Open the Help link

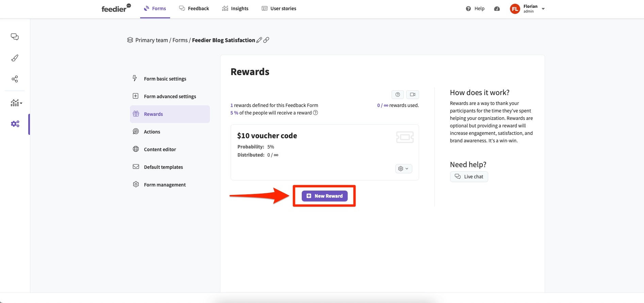pyautogui.click(x=475, y=8)
